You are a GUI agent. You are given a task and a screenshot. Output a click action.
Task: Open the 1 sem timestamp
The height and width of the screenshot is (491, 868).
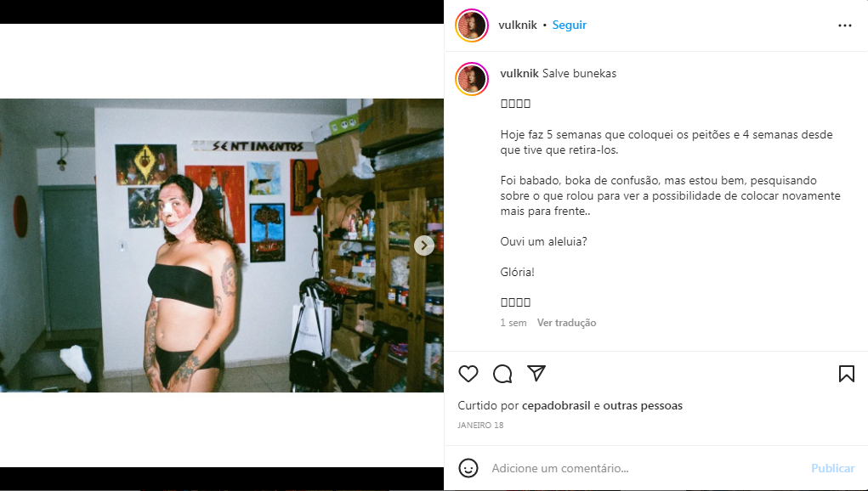(x=513, y=323)
